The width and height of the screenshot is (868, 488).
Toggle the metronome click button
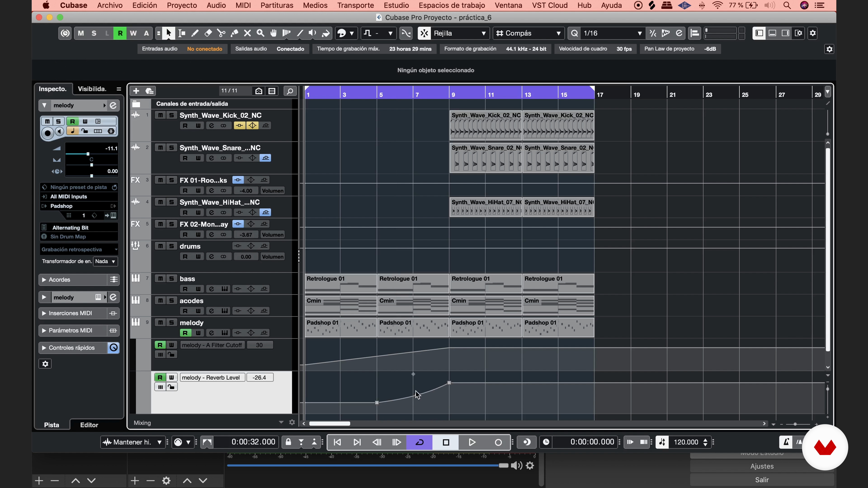click(786, 442)
